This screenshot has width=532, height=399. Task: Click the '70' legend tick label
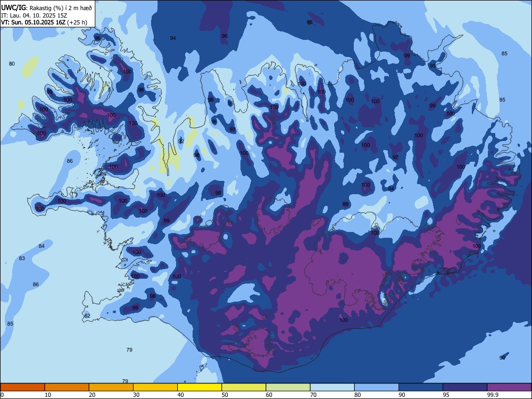click(313, 395)
